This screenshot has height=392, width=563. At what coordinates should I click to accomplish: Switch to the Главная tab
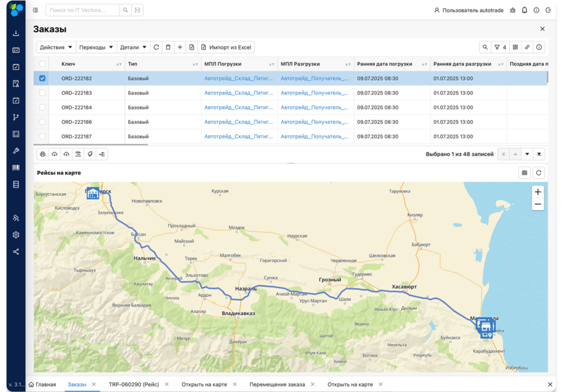[43, 384]
